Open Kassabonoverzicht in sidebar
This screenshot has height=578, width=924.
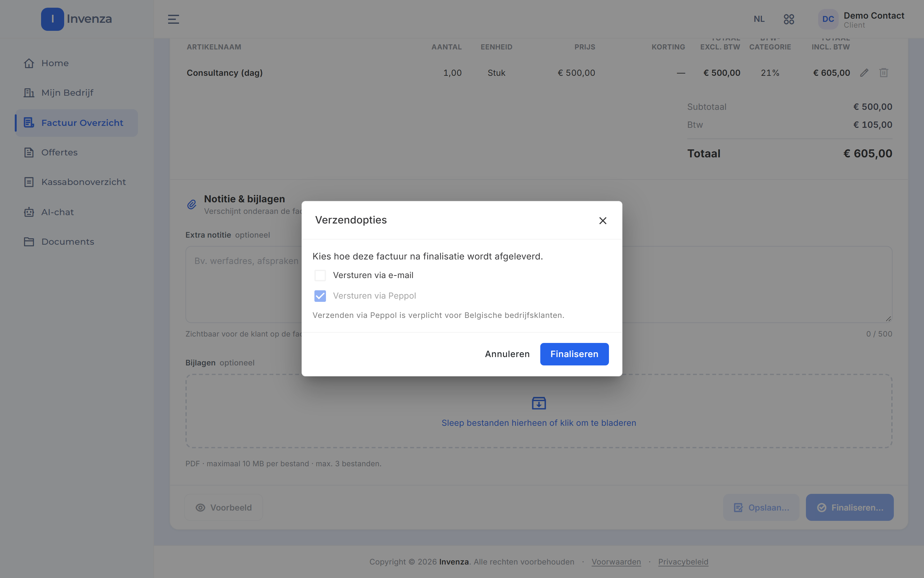76,182
